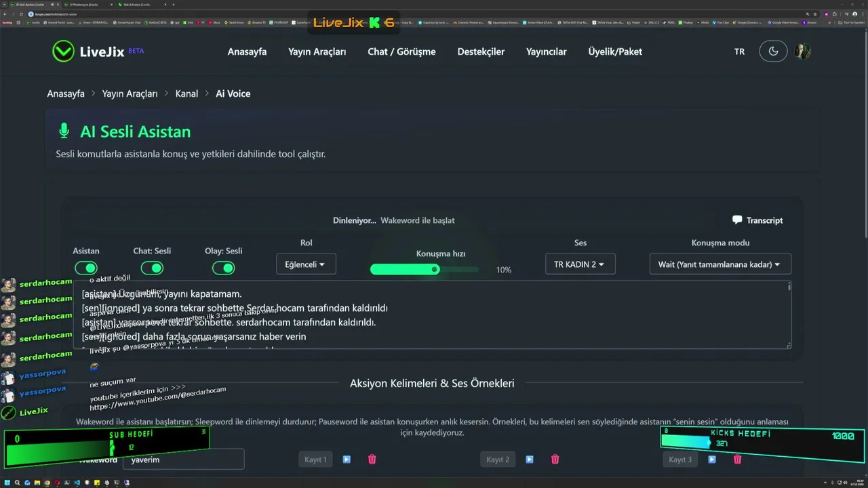Open Yayıncılar navigation item
The image size is (868, 488).
coord(546,52)
